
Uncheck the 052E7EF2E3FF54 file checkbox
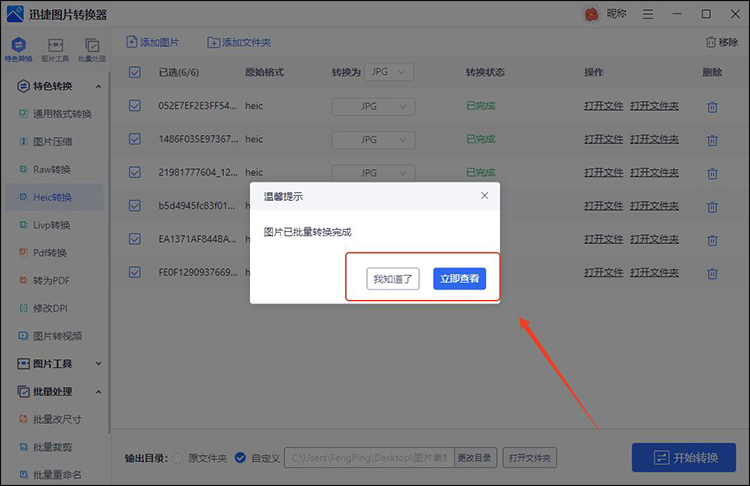click(x=135, y=105)
